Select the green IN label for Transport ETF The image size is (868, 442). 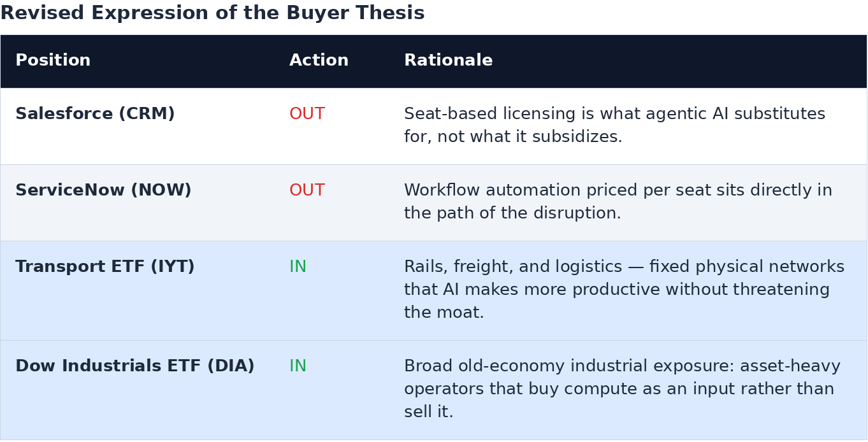coord(298,267)
